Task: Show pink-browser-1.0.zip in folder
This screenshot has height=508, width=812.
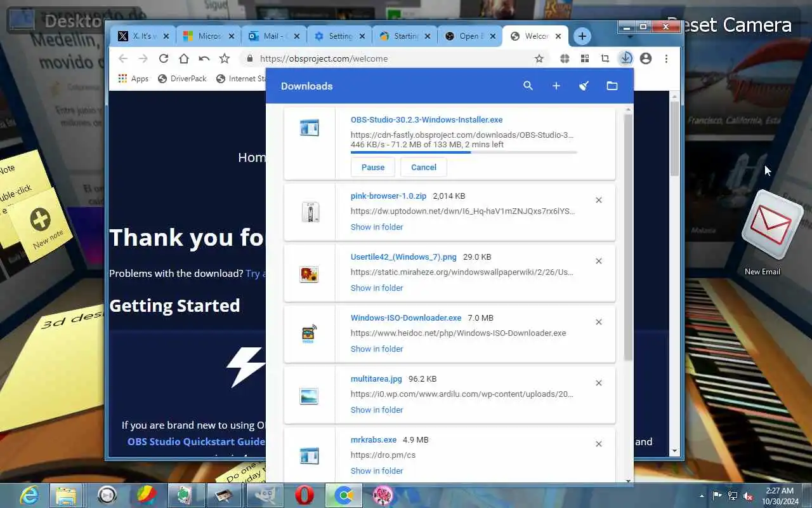Action: point(377,227)
